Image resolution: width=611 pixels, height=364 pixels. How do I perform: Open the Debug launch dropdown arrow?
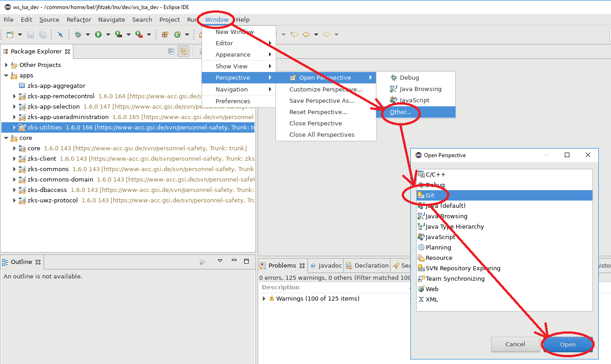88,34
